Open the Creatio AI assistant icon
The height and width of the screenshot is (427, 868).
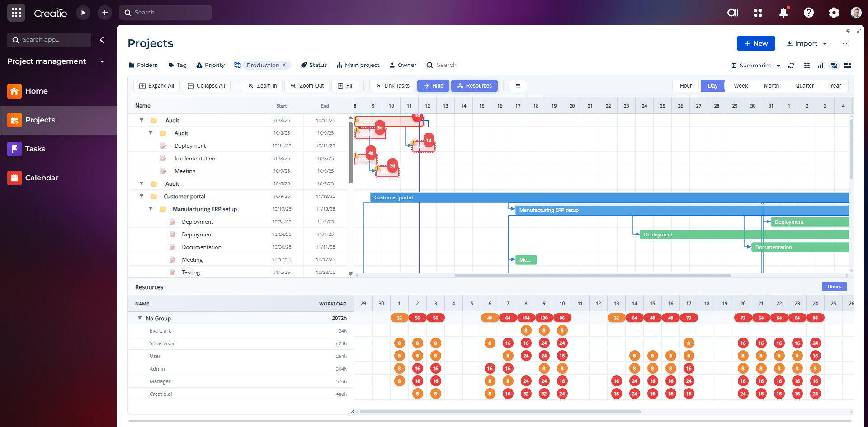[x=733, y=13]
